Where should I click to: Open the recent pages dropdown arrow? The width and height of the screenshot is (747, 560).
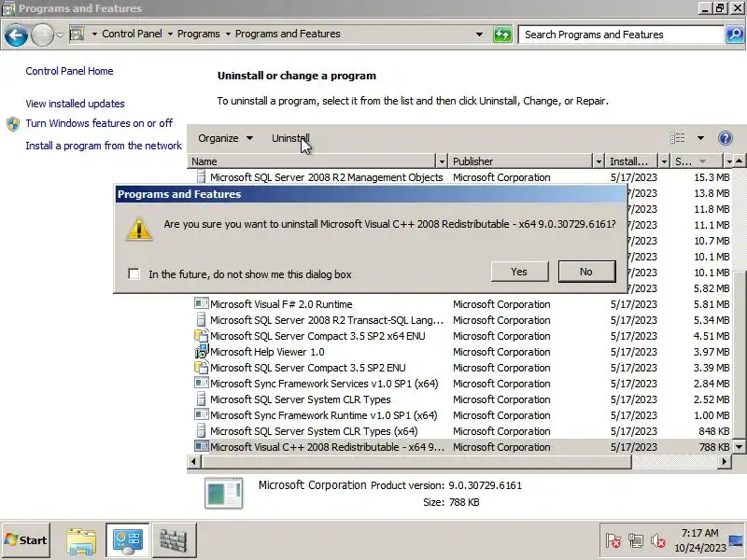click(x=60, y=35)
